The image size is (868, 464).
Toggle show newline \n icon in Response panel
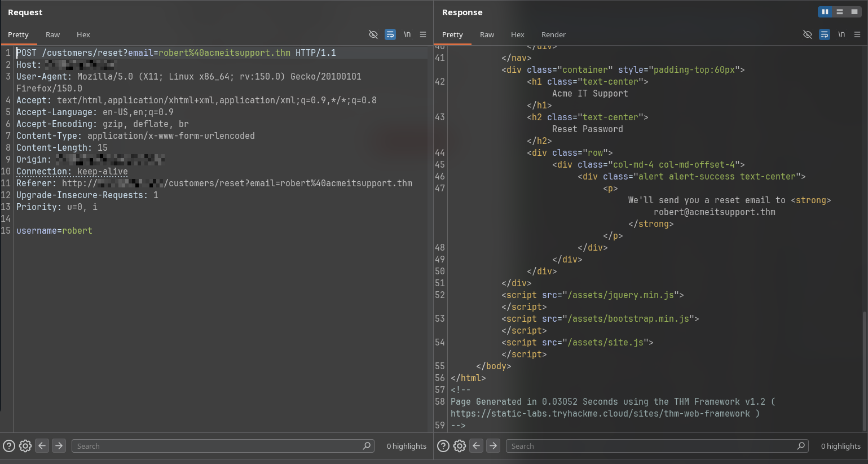pyautogui.click(x=841, y=34)
